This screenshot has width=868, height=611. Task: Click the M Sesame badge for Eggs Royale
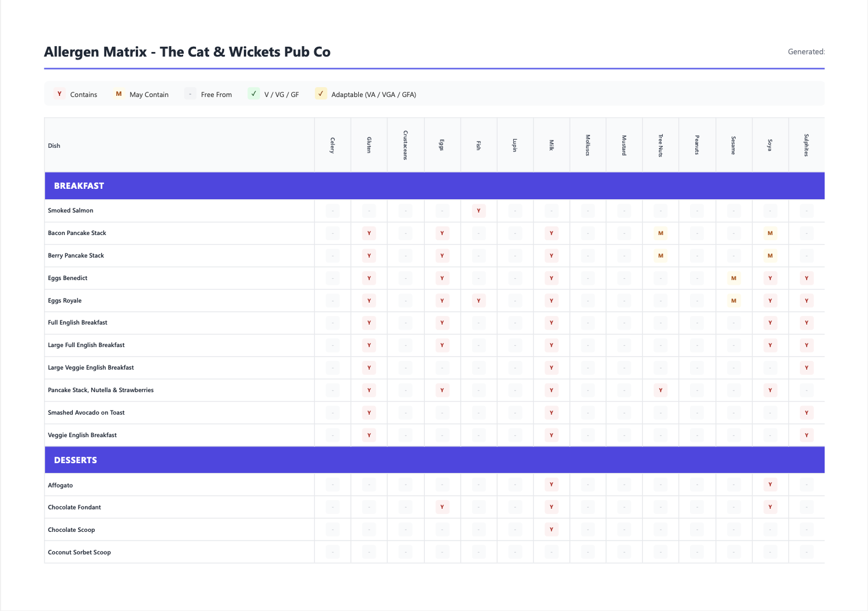(733, 301)
